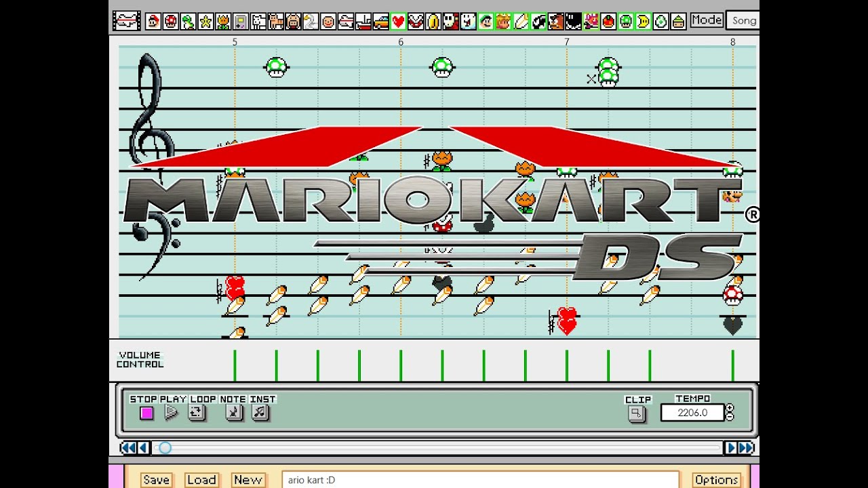Screen dimensions: 868x488
Task: Select the Yoshi Egg instrument
Action: pyautogui.click(x=661, y=21)
